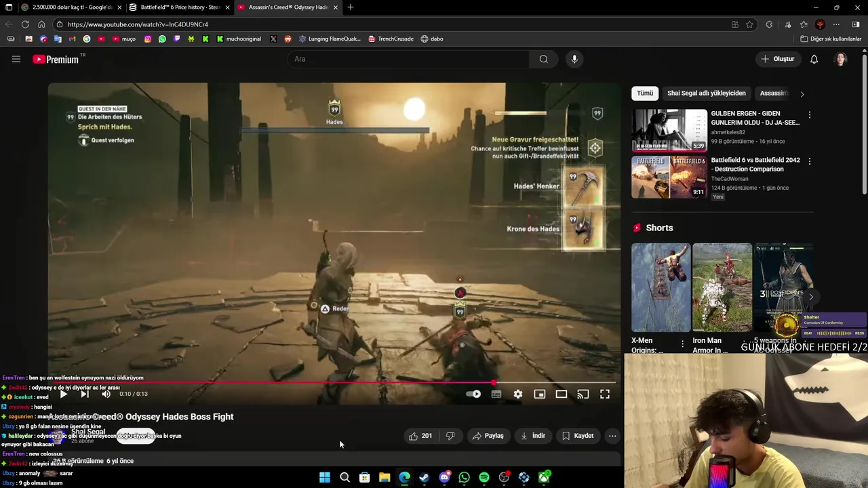
Task: Open X bookmark icon
Action: pyautogui.click(x=273, y=39)
